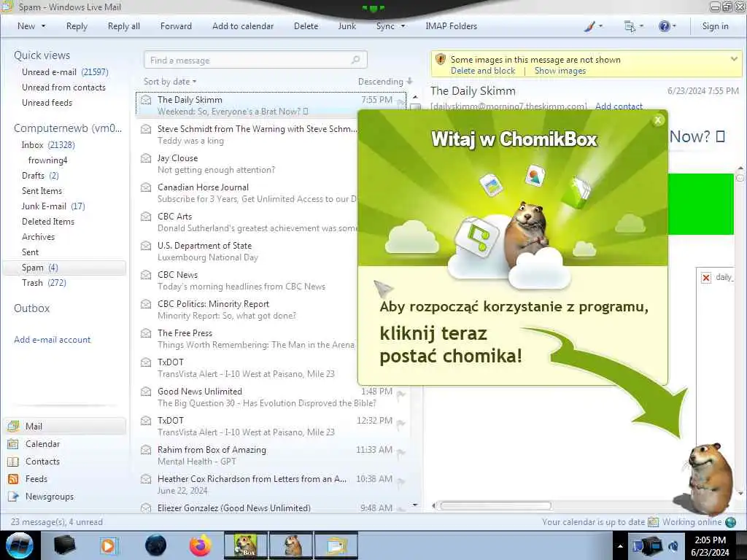
Task: Click the reading pane horizontal scrollbar thumb
Action: pyautogui.click(x=495, y=506)
